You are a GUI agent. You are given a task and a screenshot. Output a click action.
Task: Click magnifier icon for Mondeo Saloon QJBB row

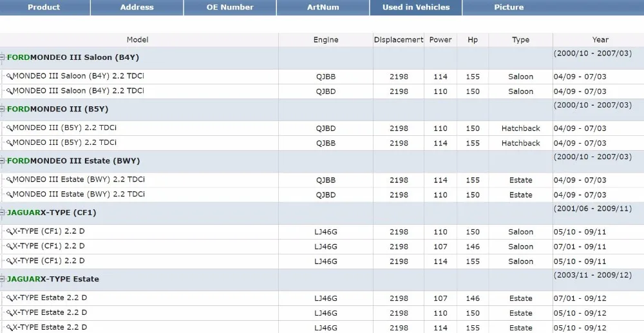pos(10,77)
